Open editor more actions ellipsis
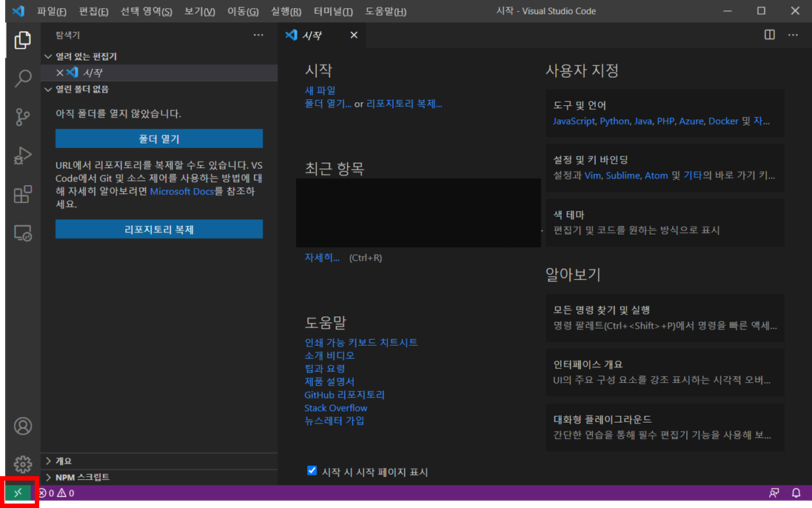This screenshot has height=508, width=812. [793, 35]
